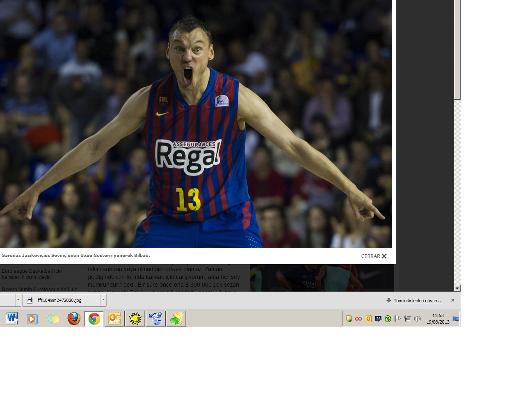Close the downloads bar
Screen dimensions: 525x420
pyautogui.click(x=453, y=300)
